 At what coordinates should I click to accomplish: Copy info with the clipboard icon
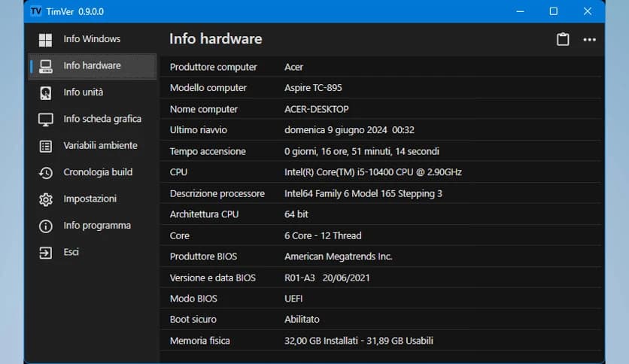[563, 39]
